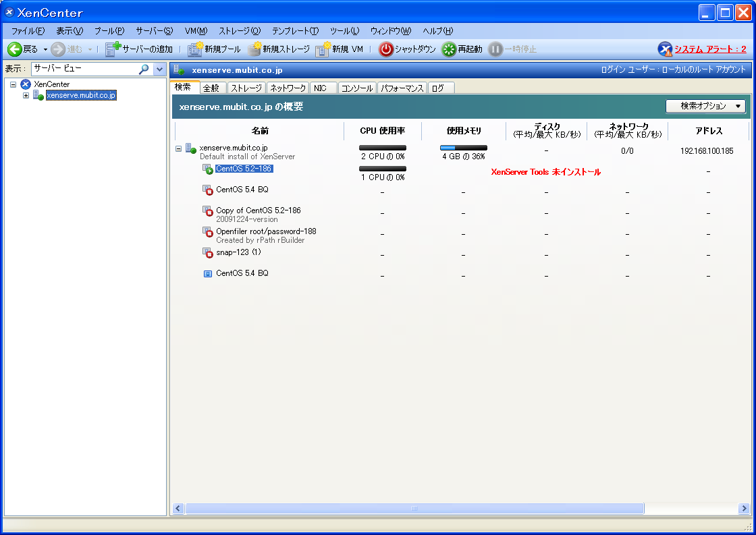Open the File (ファイル) menu
This screenshot has width=756, height=535.
point(28,31)
